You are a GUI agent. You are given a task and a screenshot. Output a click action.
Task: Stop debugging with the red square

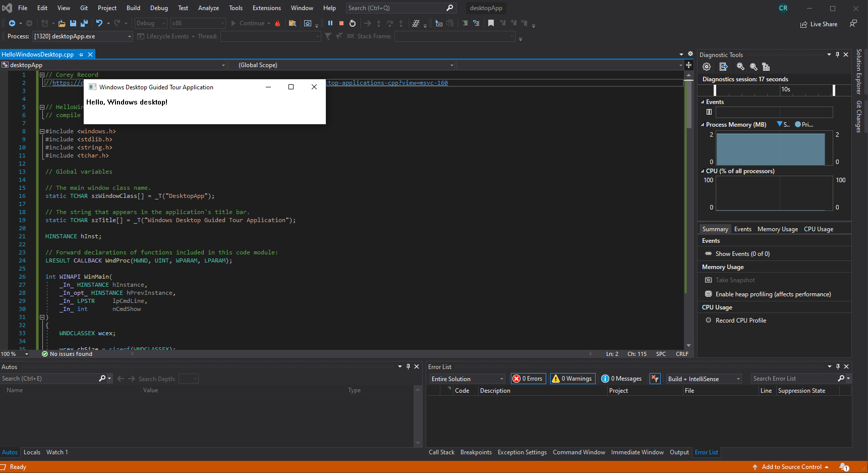(x=341, y=23)
